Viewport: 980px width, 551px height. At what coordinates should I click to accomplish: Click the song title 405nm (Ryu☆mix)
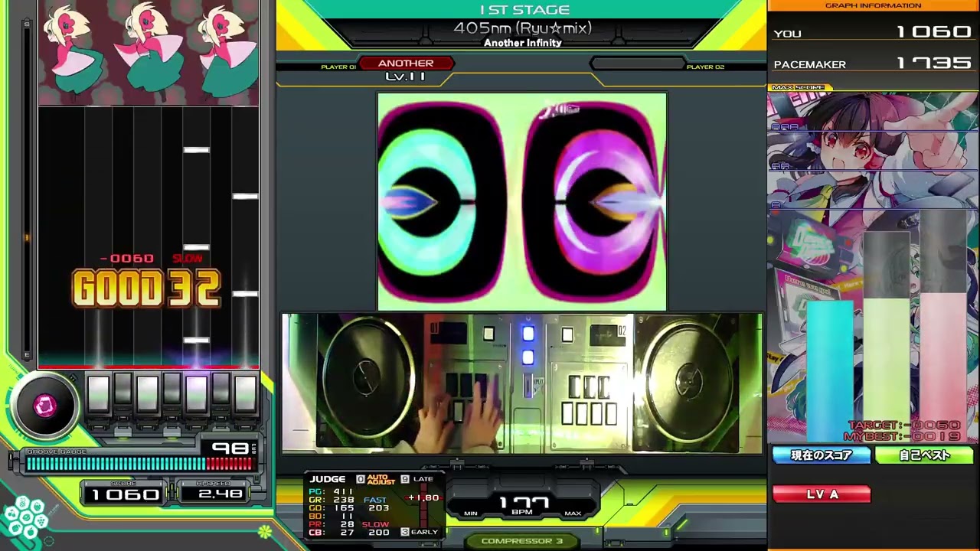523,28
